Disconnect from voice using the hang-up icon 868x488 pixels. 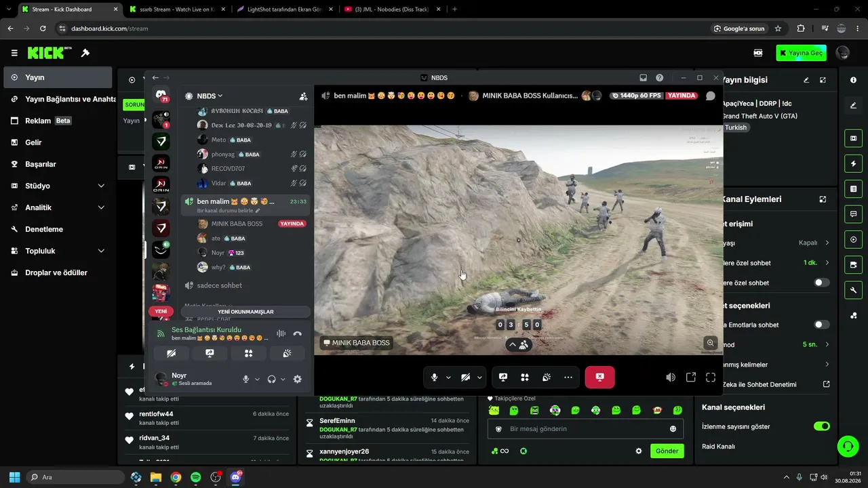coord(297,333)
